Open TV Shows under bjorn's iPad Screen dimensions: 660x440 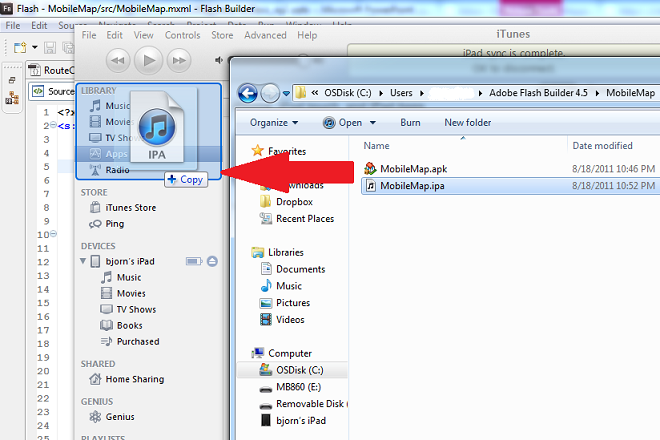point(136,309)
